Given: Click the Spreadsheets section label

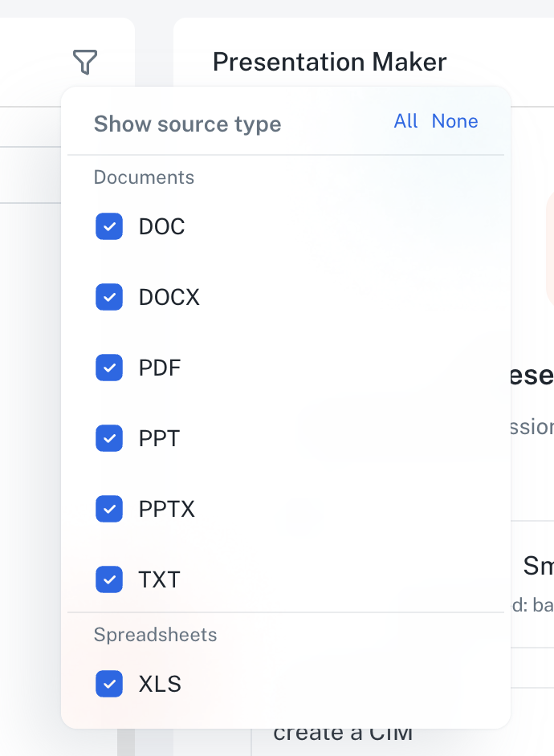Looking at the screenshot, I should tap(155, 635).
